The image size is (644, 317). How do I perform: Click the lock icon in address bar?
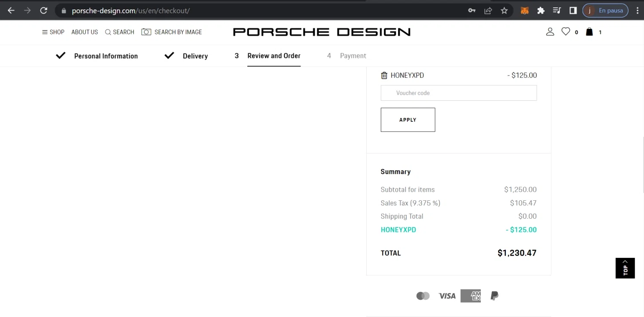point(64,11)
